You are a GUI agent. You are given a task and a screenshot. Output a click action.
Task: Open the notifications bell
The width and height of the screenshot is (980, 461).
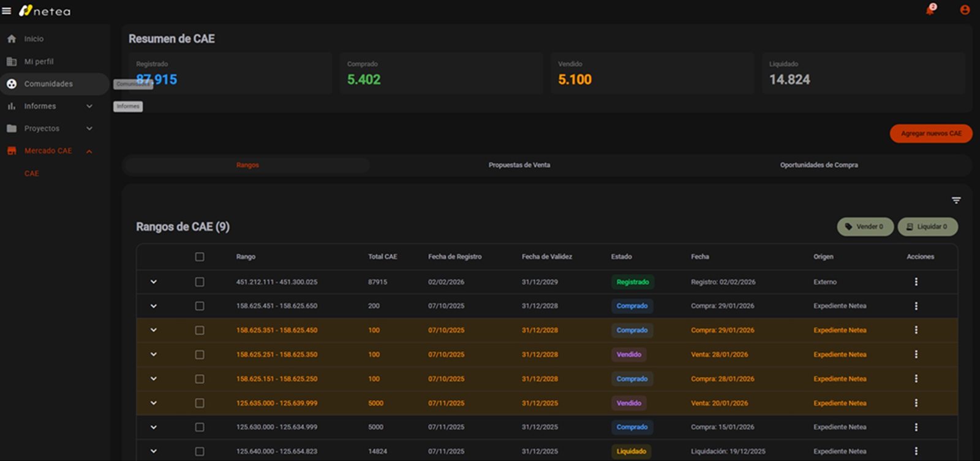pos(930,10)
